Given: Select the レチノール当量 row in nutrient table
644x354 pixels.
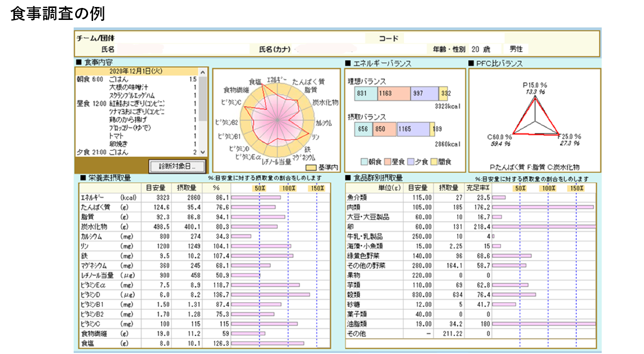Looking at the screenshot, I should tap(205, 275).
